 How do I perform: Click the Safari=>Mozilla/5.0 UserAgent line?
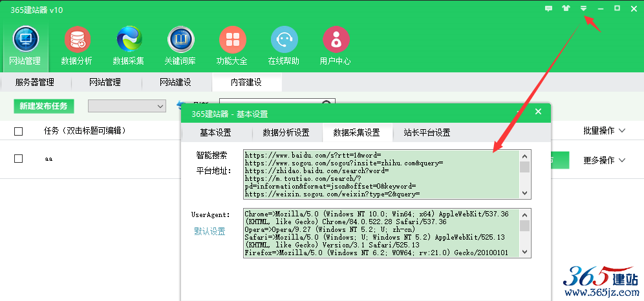374,237
